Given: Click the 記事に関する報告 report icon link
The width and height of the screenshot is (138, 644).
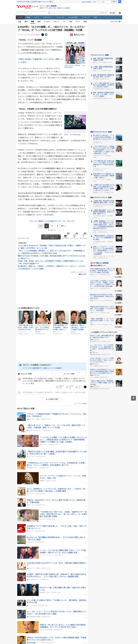Looking at the screenshot, I should coord(23,238).
